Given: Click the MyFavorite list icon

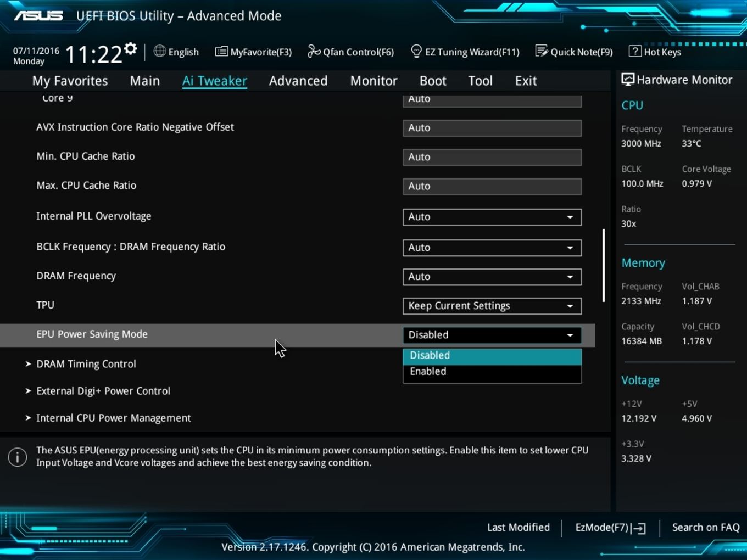Looking at the screenshot, I should click(x=221, y=52).
